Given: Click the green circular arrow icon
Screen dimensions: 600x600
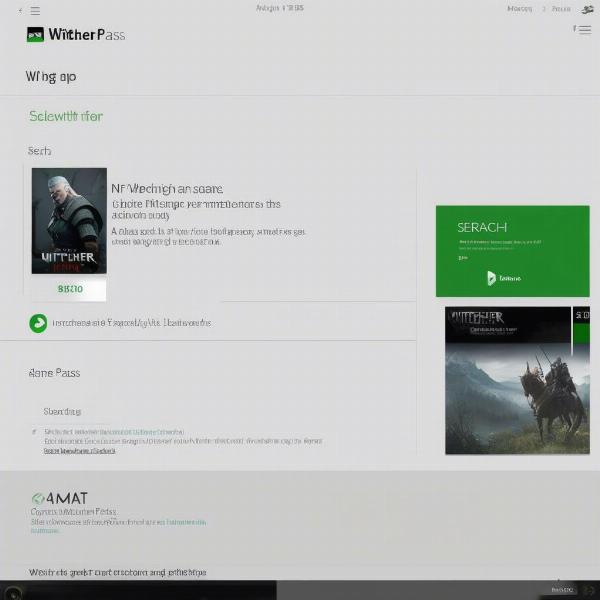Looking at the screenshot, I should coord(38,323).
